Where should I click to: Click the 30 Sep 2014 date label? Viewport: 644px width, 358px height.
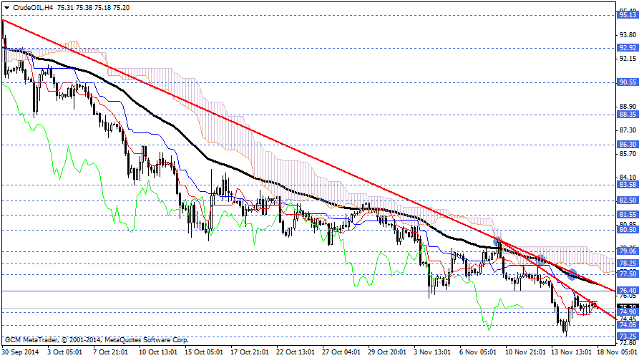click(x=20, y=352)
